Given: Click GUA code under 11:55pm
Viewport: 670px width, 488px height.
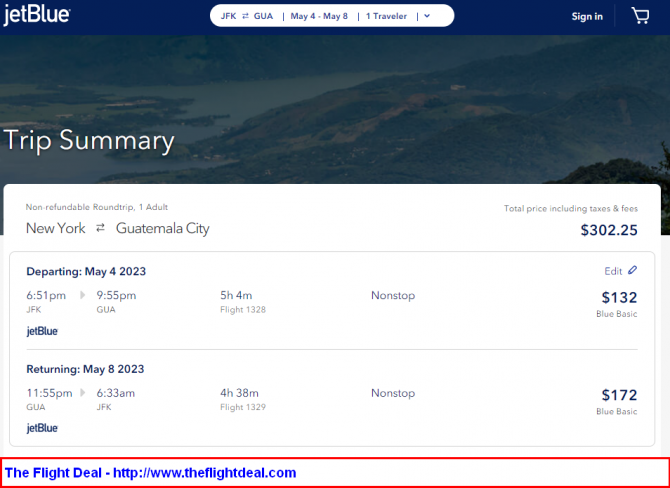Looking at the screenshot, I should [x=36, y=407].
